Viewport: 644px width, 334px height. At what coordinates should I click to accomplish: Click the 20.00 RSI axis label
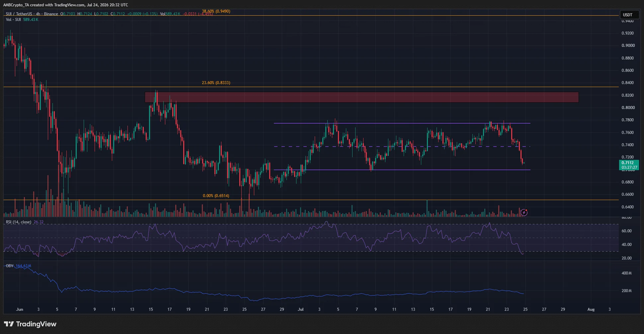[x=627, y=258]
